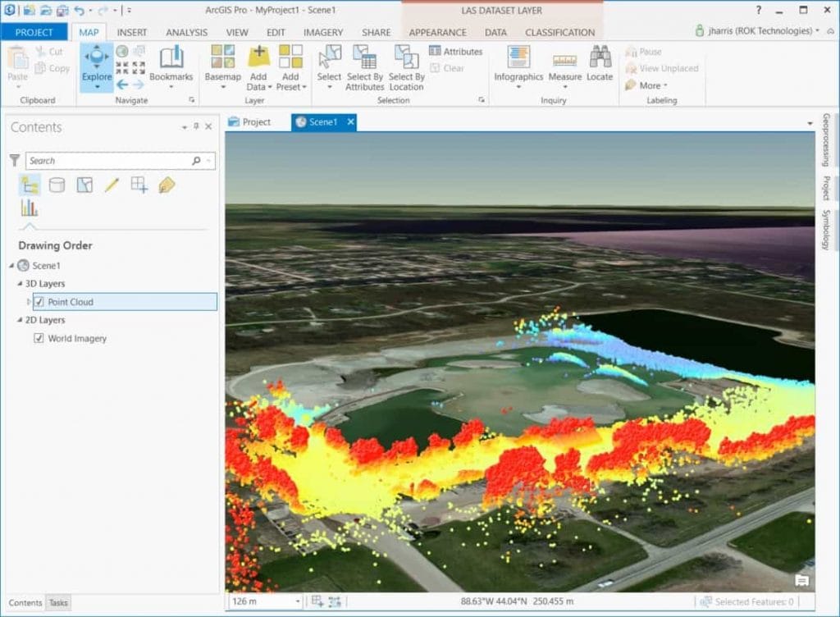The height and width of the screenshot is (617, 840).
Task: Toggle World Imagery layer visibility checkbox
Action: (39, 338)
